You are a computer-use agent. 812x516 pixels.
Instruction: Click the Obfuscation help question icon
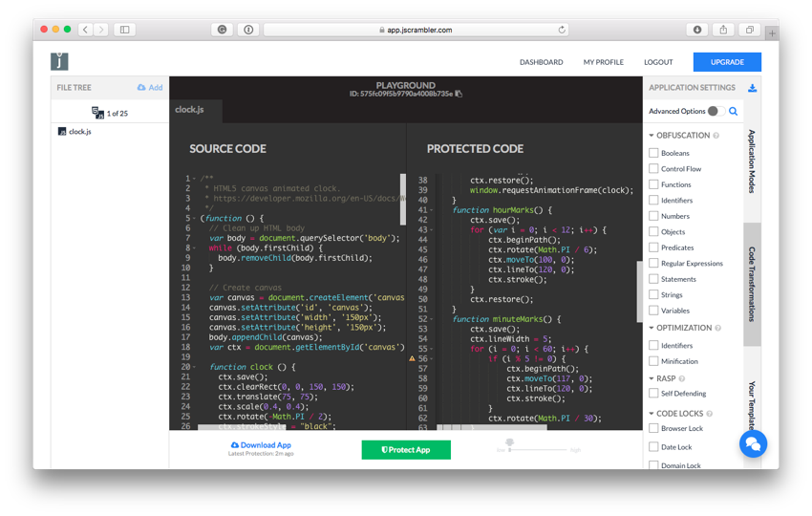tap(716, 136)
